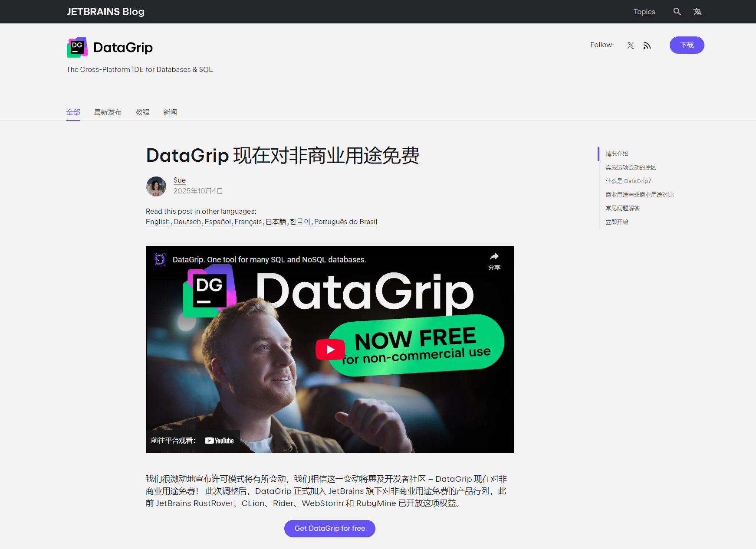Click the video share arrow icon
The width and height of the screenshot is (756, 549).
pyautogui.click(x=494, y=256)
